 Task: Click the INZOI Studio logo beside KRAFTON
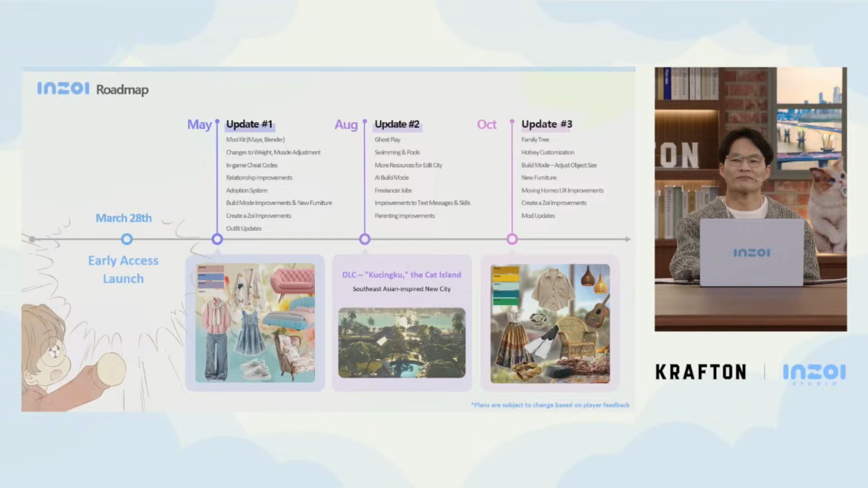814,373
